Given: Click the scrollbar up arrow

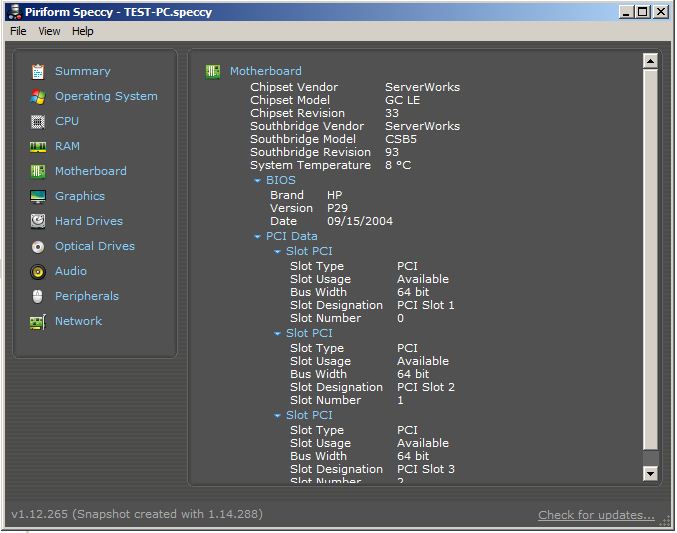Looking at the screenshot, I should [x=650, y=61].
